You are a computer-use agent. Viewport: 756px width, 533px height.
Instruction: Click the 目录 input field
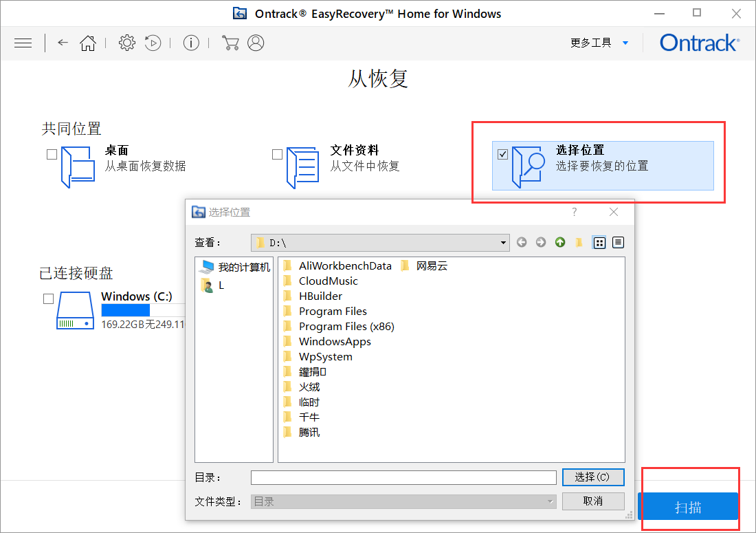tap(403, 477)
